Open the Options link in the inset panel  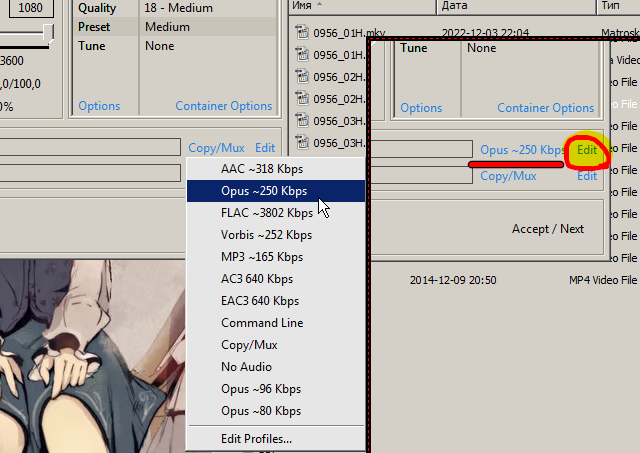click(x=421, y=108)
